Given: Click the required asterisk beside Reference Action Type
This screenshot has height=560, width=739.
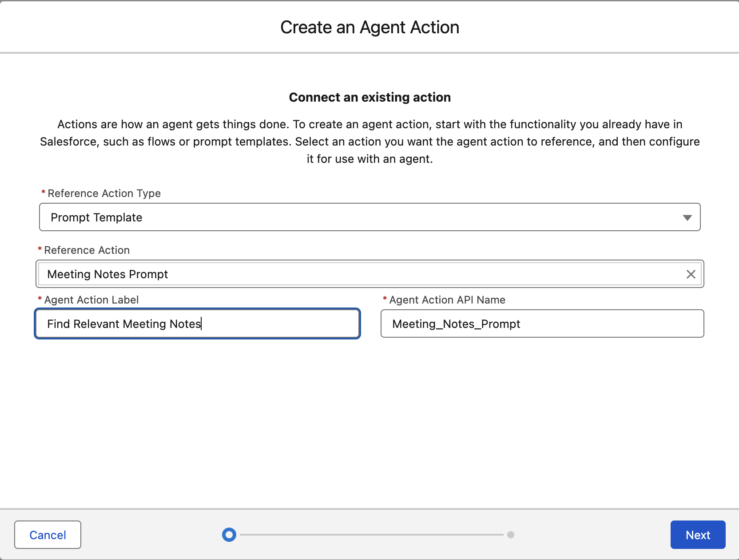Looking at the screenshot, I should click(43, 193).
